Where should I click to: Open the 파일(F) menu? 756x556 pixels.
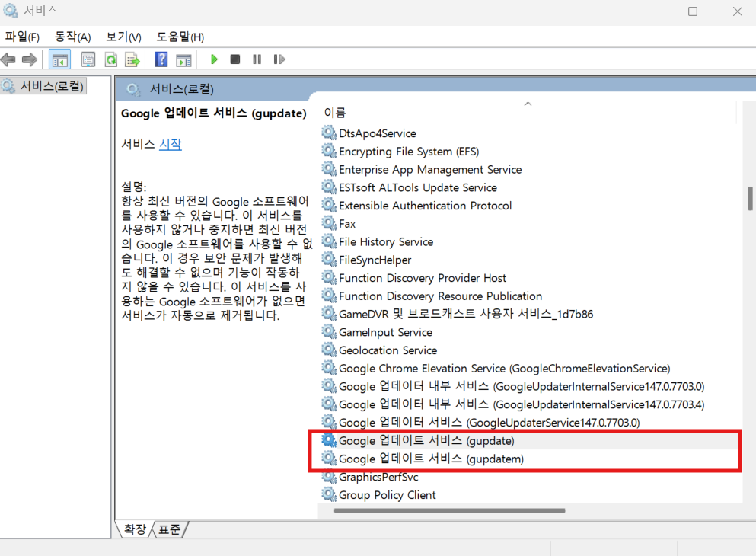(22, 37)
